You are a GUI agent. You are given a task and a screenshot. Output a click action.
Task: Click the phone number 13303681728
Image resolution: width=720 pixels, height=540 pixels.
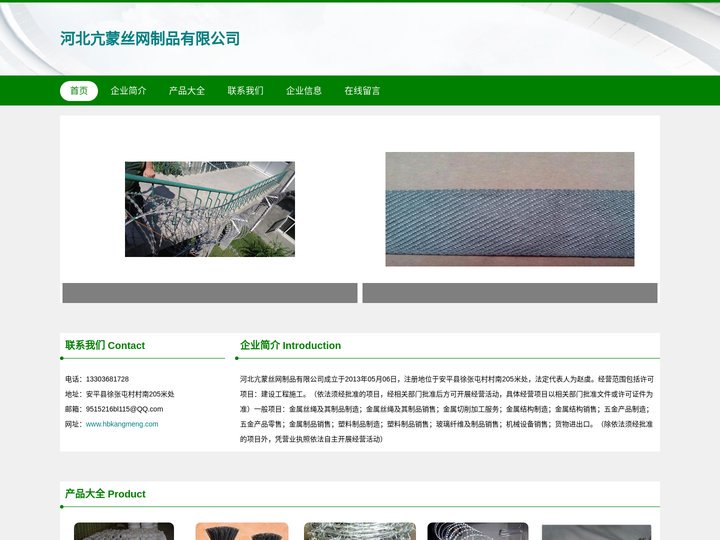(107, 379)
